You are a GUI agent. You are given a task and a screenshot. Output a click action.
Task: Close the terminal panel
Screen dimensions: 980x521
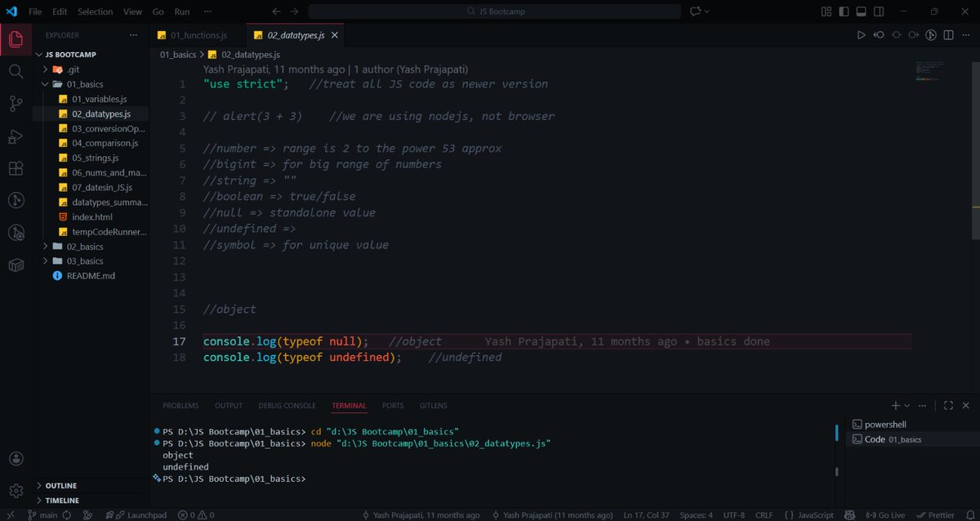tap(965, 405)
